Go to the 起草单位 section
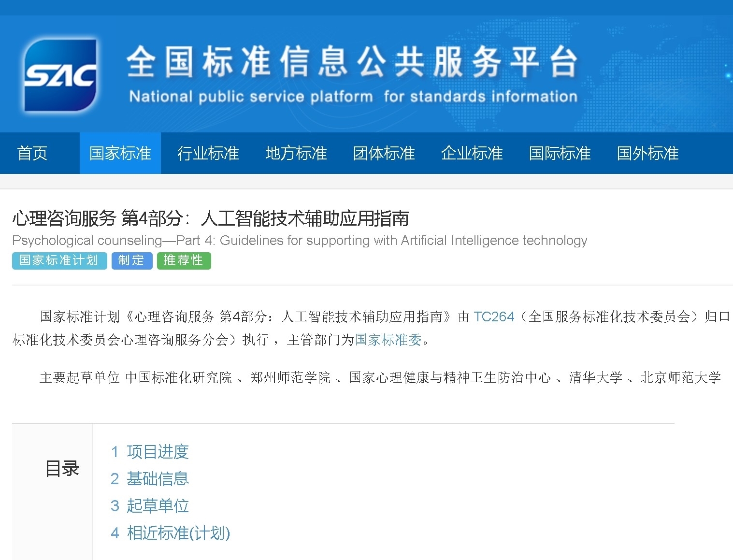The width and height of the screenshot is (733, 560). (157, 506)
